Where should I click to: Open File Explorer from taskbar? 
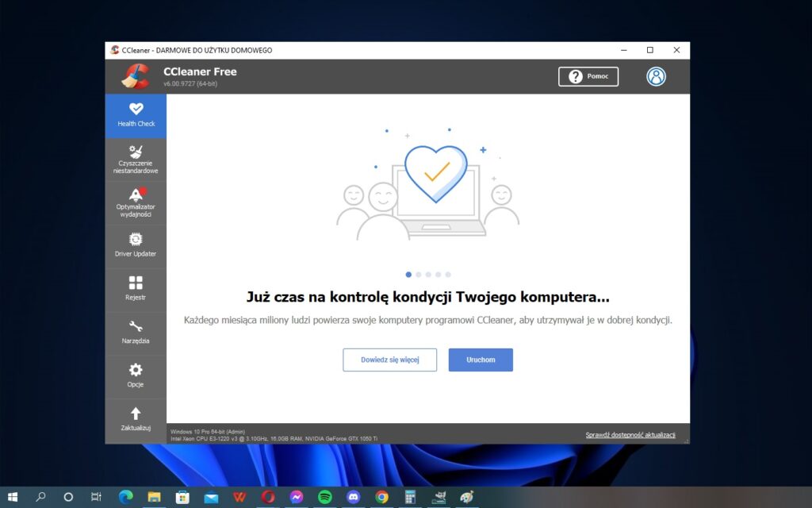pos(155,497)
